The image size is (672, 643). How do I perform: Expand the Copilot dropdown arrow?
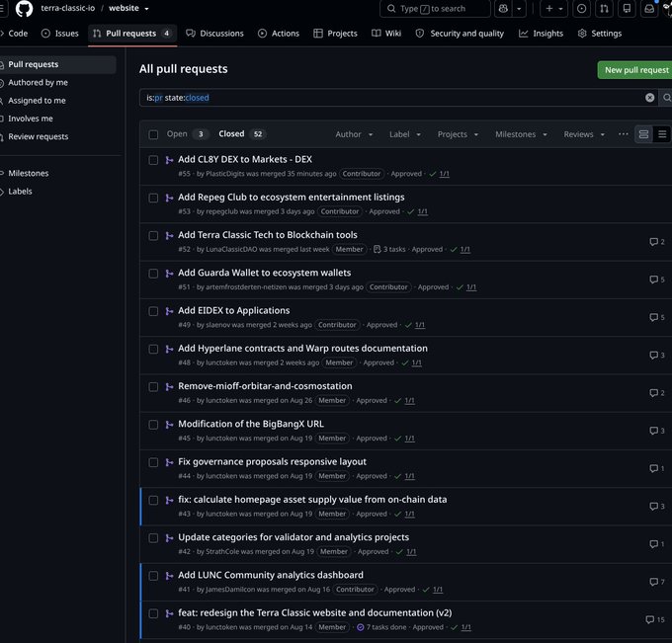tap(519, 9)
